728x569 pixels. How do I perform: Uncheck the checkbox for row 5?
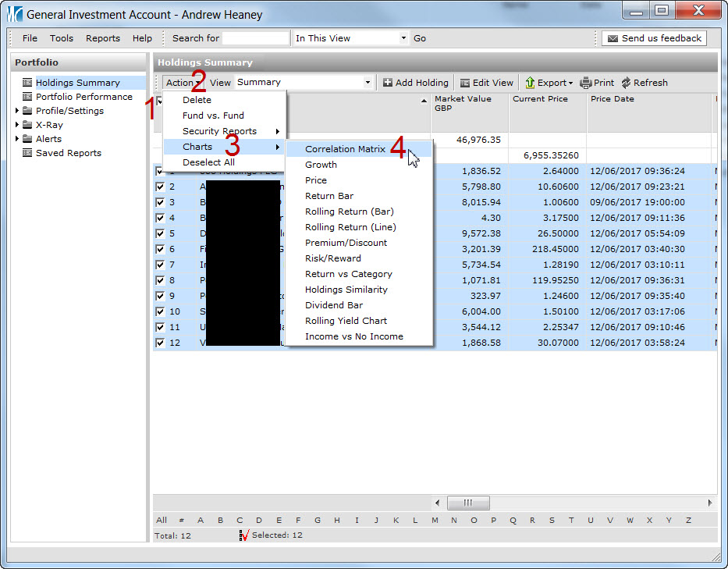(x=160, y=233)
